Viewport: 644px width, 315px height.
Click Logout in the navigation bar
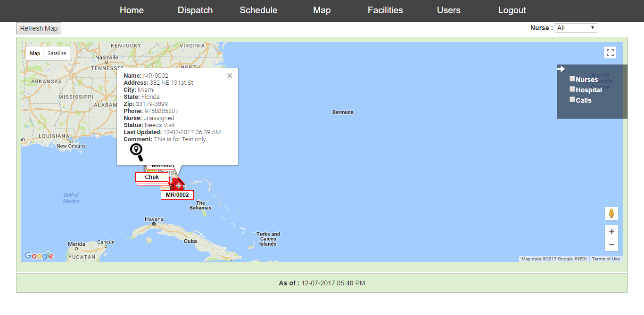pyautogui.click(x=512, y=10)
